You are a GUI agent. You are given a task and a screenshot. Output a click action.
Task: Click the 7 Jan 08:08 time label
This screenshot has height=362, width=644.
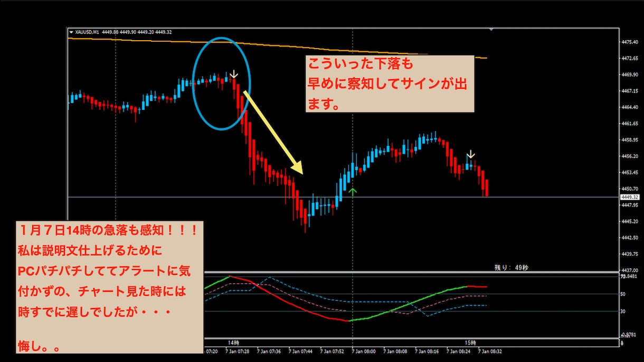[x=396, y=350]
